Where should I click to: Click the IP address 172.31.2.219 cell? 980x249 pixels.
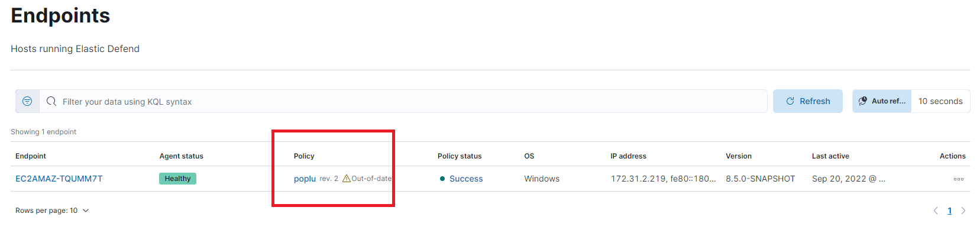click(663, 179)
